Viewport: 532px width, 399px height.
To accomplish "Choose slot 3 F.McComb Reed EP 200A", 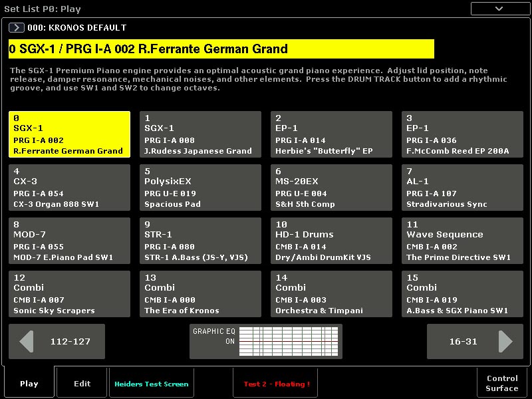I will click(462, 134).
